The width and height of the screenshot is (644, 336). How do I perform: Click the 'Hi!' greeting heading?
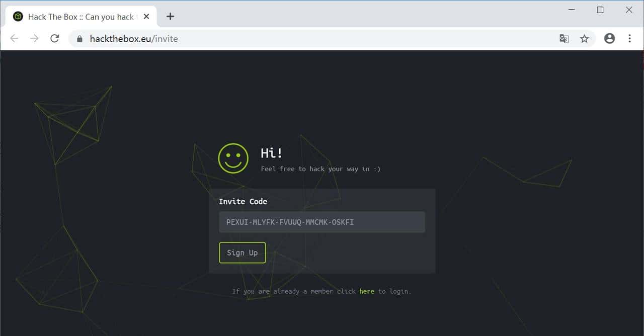tap(271, 153)
